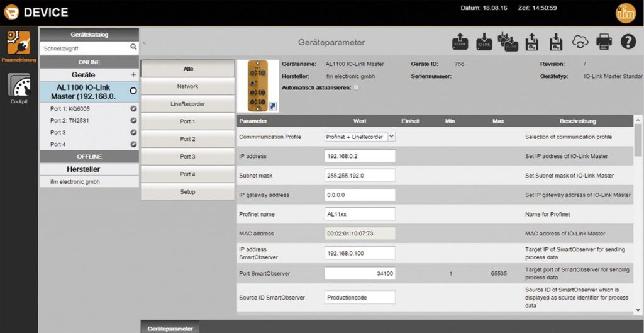The height and width of the screenshot is (333, 644).
Task: Click the status icon for Port 4
Action: click(x=133, y=144)
